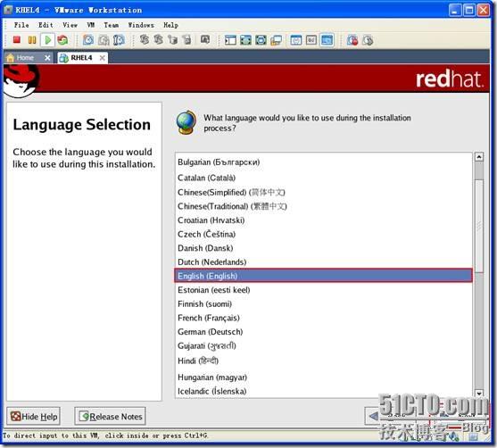Image resolution: width=497 pixels, height=448 pixels.
Task: Click the Show Sidebar toolbar icon
Action: click(230, 40)
